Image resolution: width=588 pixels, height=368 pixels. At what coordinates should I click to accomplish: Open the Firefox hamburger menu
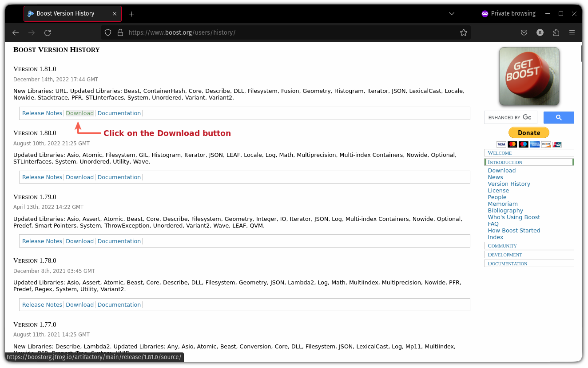click(572, 32)
